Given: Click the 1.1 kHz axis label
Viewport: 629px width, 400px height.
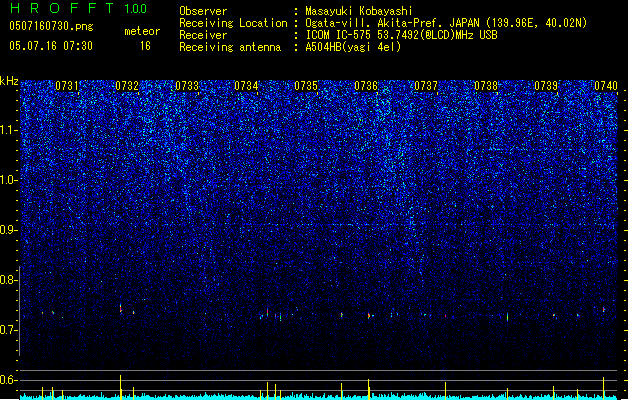Looking at the screenshot, I should pyautogui.click(x=8, y=131).
